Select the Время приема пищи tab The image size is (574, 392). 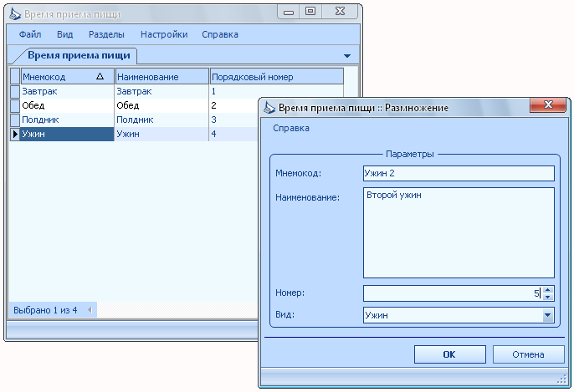point(79,55)
